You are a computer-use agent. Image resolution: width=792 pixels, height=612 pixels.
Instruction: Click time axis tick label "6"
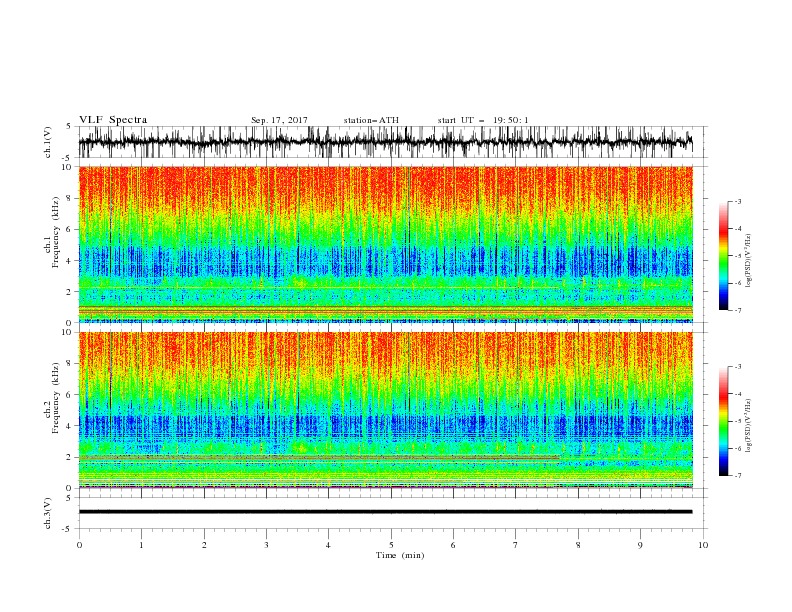click(453, 545)
